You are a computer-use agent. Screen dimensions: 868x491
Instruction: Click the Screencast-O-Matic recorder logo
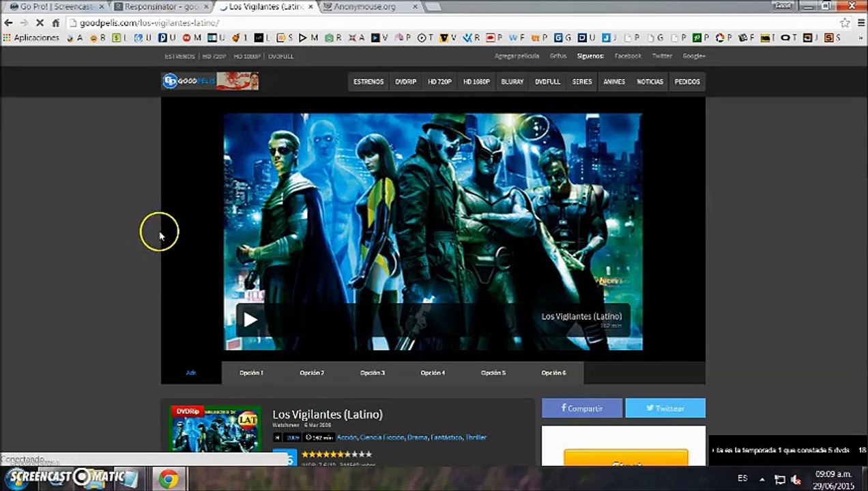68,476
